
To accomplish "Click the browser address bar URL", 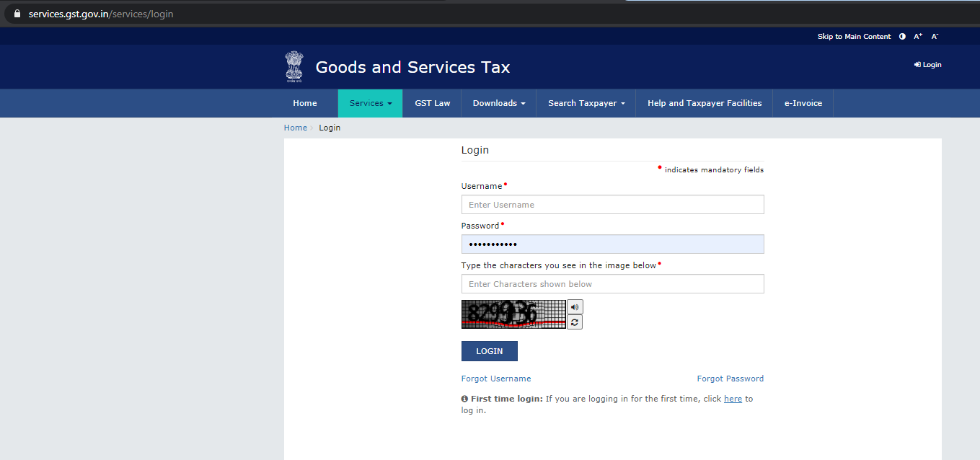I will point(101,14).
